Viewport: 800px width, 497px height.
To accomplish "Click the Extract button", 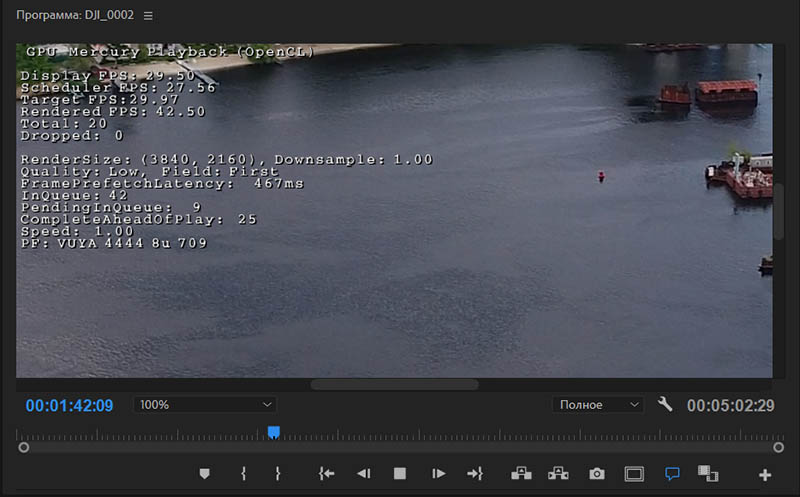I will [558, 474].
